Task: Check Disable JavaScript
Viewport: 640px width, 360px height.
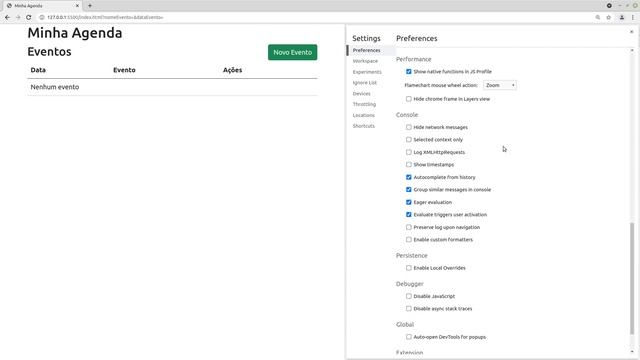Action: [x=409, y=296]
